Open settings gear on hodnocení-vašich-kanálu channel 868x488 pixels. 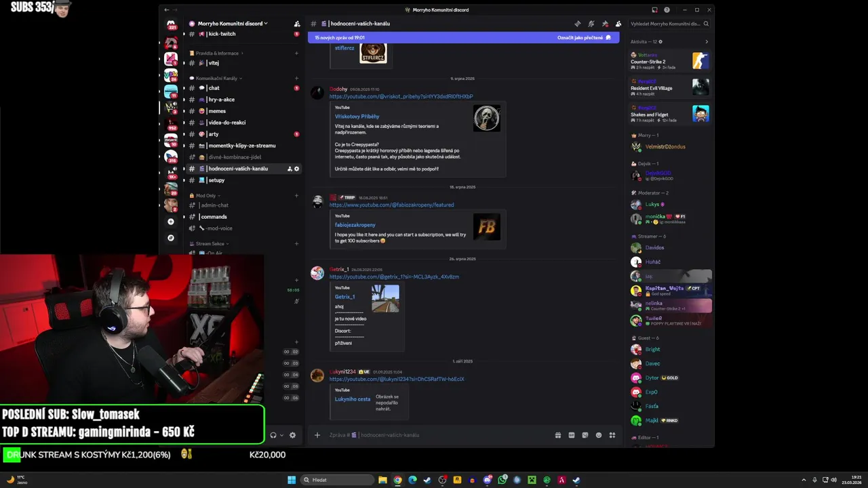296,169
